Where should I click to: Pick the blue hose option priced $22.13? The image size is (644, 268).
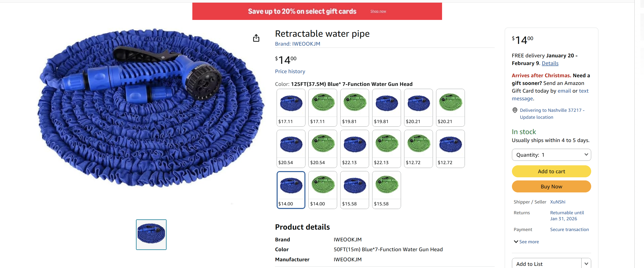354,149
